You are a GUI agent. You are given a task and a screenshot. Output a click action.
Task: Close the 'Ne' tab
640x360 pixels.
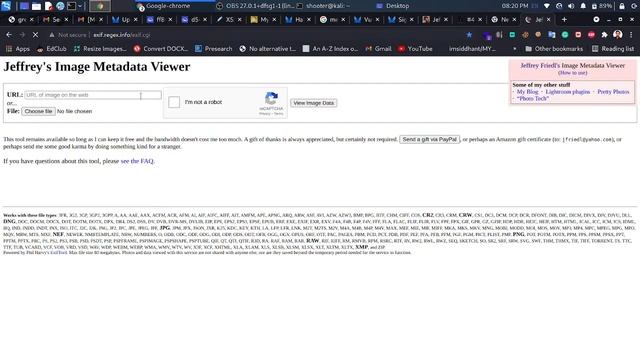pyautogui.click(x=514, y=20)
